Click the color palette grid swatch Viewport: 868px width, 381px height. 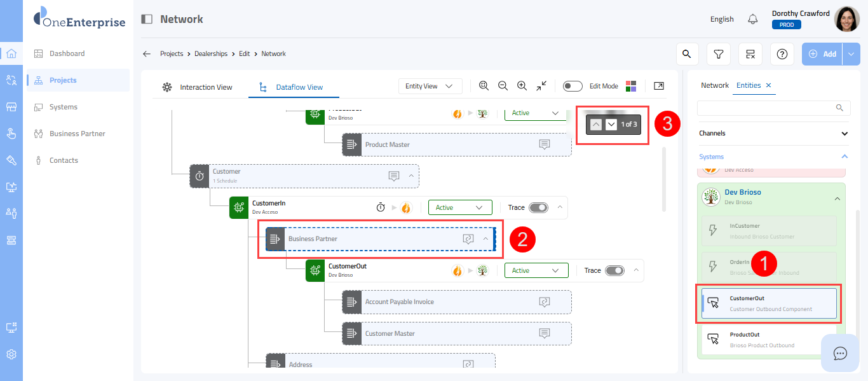click(631, 86)
